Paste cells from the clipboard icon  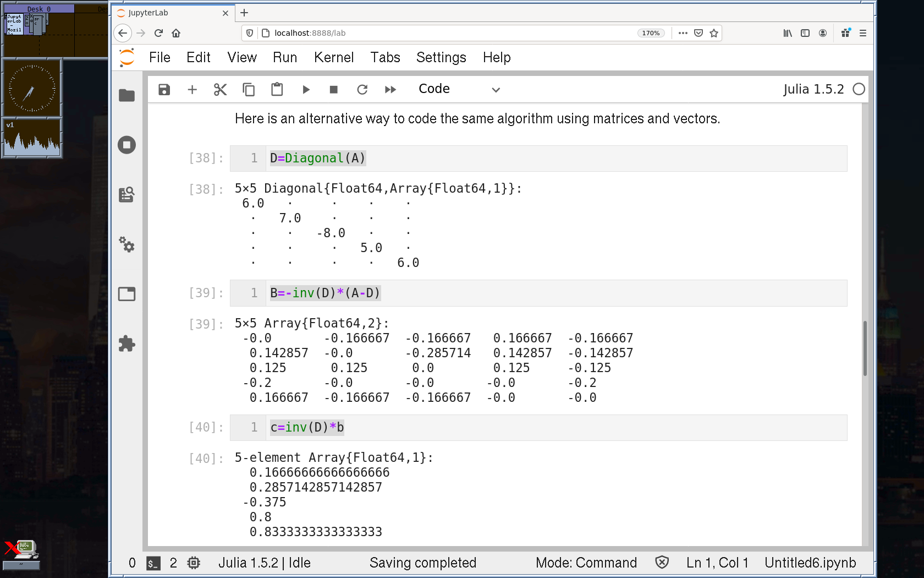coord(277,90)
